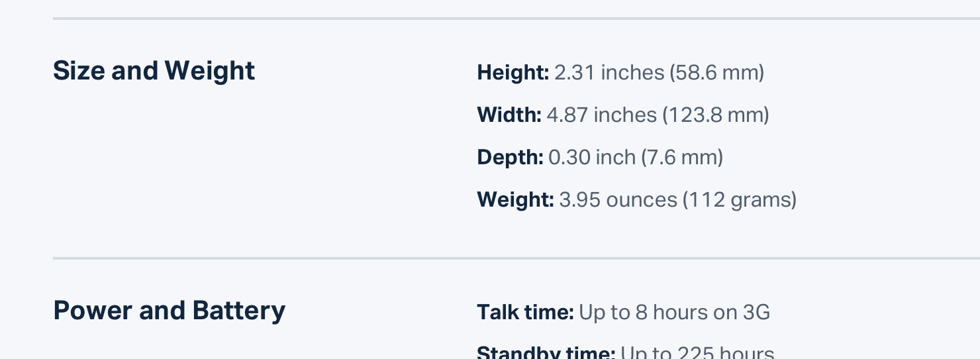The width and height of the screenshot is (980, 359).
Task: Click the Up to 8 hours on 3G text
Action: (x=675, y=312)
